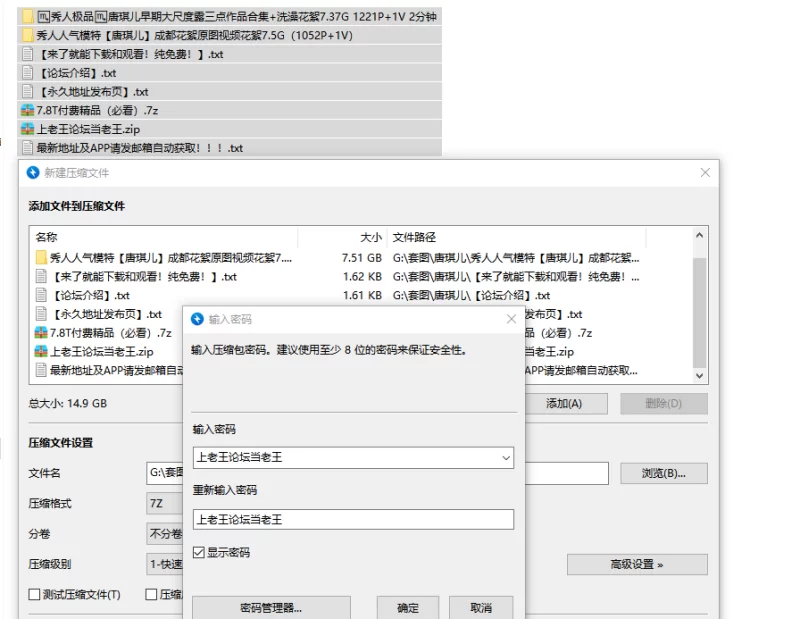800x619 pixels.
Task: Click the text file icon of 【论坛介绍】.txt in Explorer
Action: coord(28,73)
